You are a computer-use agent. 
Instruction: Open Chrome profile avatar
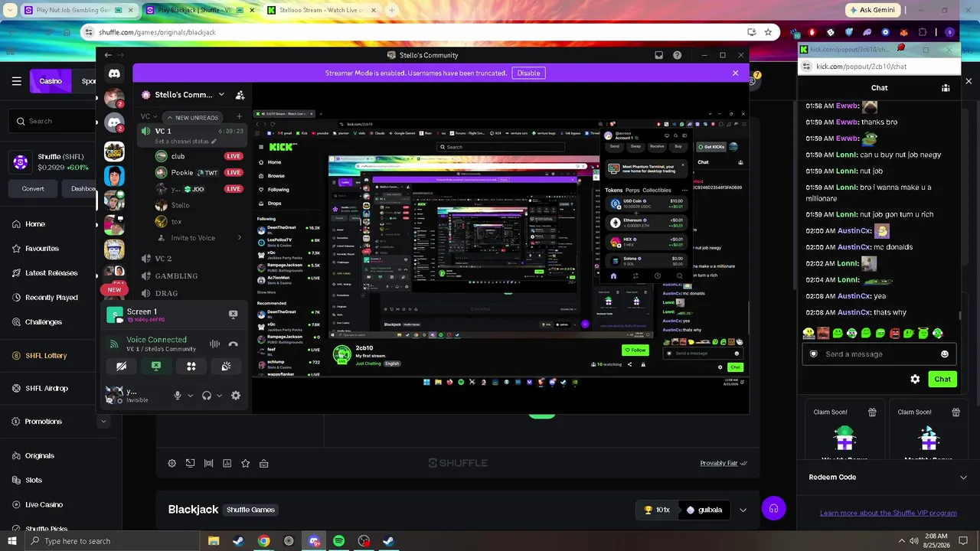click(x=950, y=32)
